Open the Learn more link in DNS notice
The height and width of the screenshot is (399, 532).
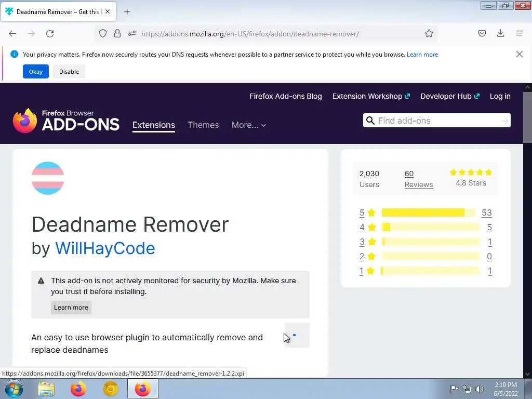[x=422, y=55]
